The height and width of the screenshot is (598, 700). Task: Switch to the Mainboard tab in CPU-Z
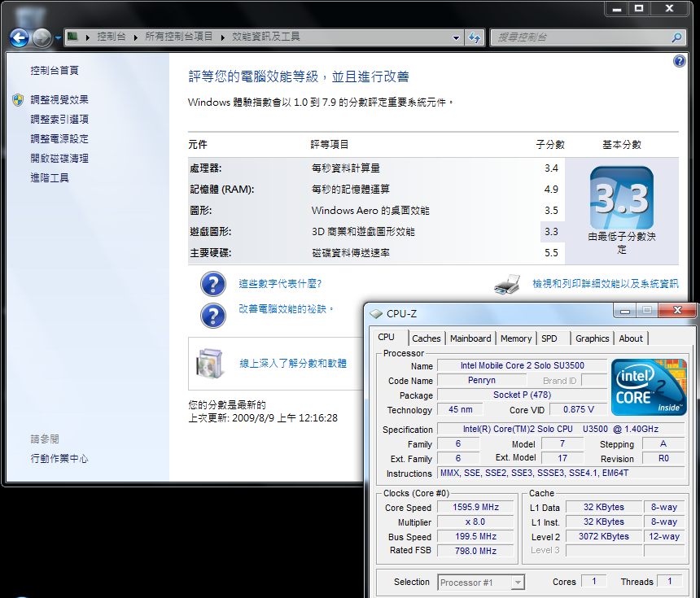pyautogui.click(x=470, y=338)
